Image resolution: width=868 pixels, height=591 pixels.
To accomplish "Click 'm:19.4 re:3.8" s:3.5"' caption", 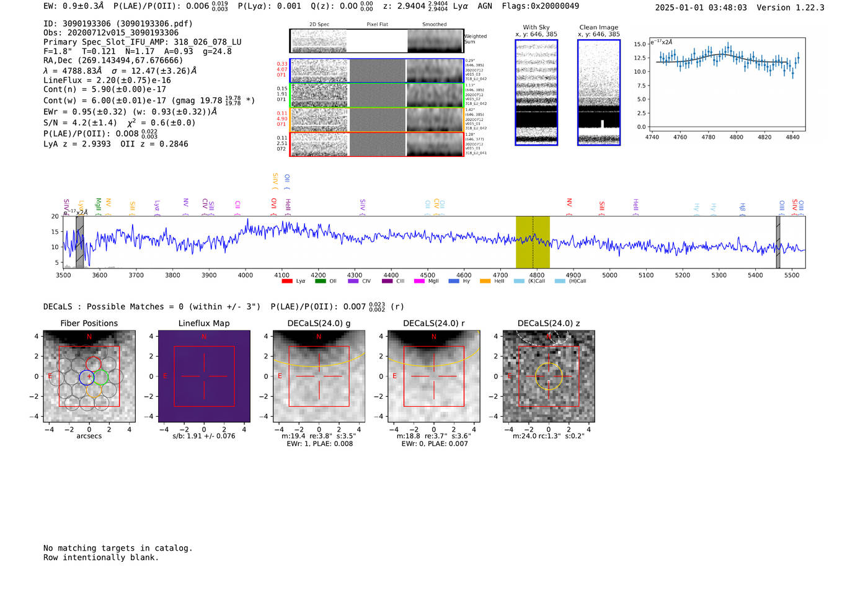I will coord(319,436).
